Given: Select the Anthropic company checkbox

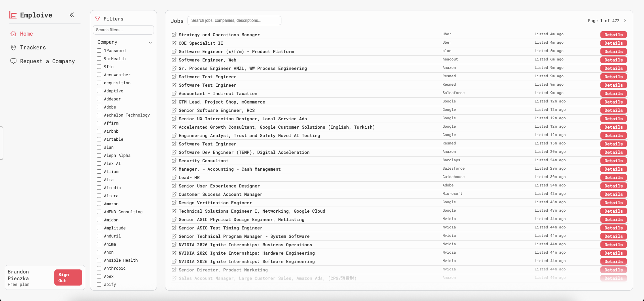Looking at the screenshot, I should coord(99,268).
